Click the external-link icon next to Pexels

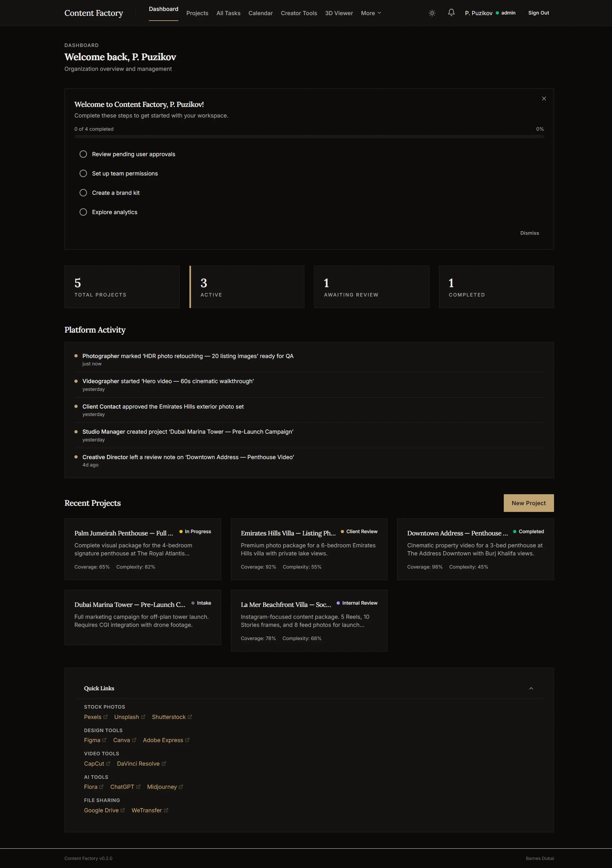click(106, 717)
